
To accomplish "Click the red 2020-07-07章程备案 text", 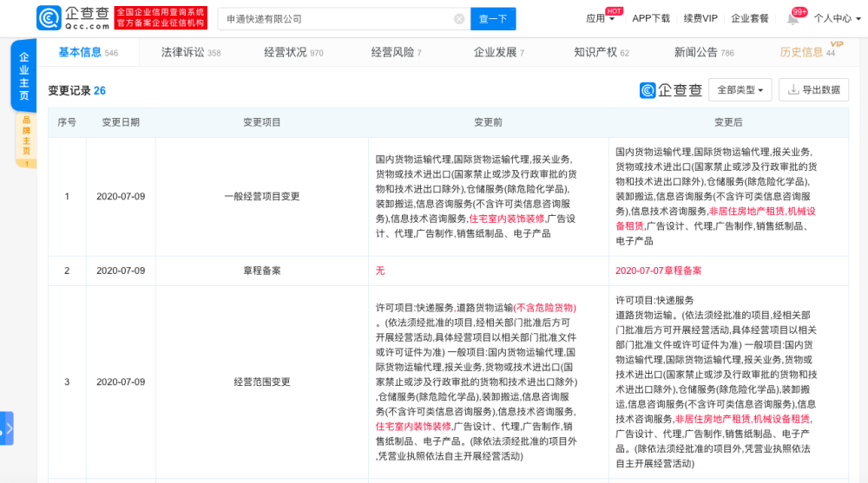I will (x=659, y=271).
